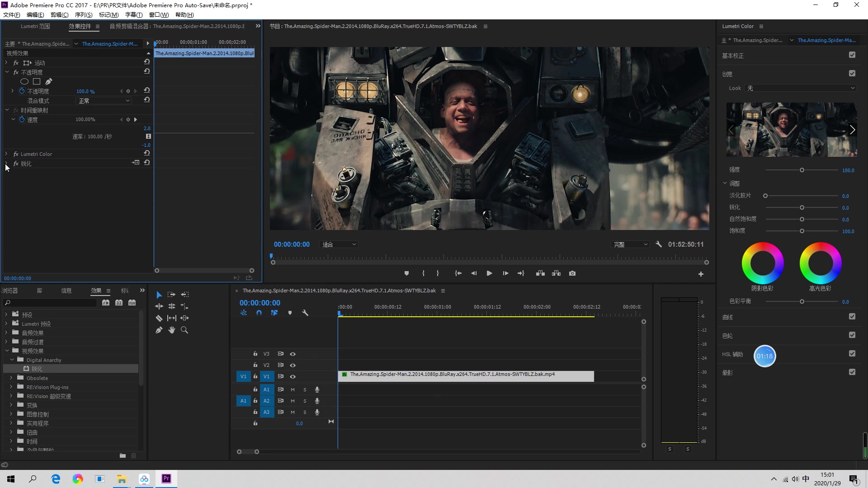Open the button editor plus icon

coord(701,274)
